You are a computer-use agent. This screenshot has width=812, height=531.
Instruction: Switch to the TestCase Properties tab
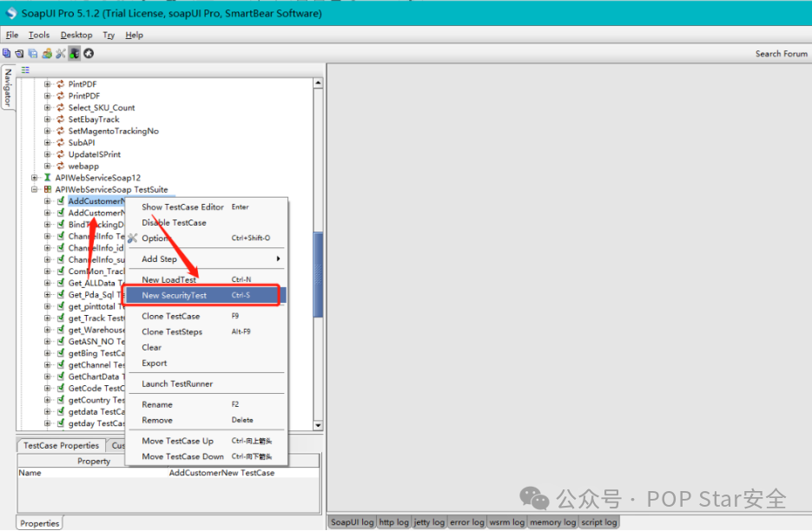61,446
